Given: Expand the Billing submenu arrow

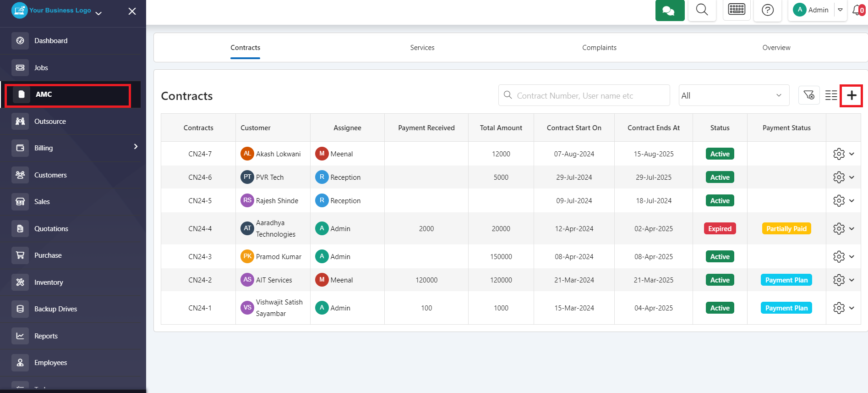Looking at the screenshot, I should pos(136,147).
